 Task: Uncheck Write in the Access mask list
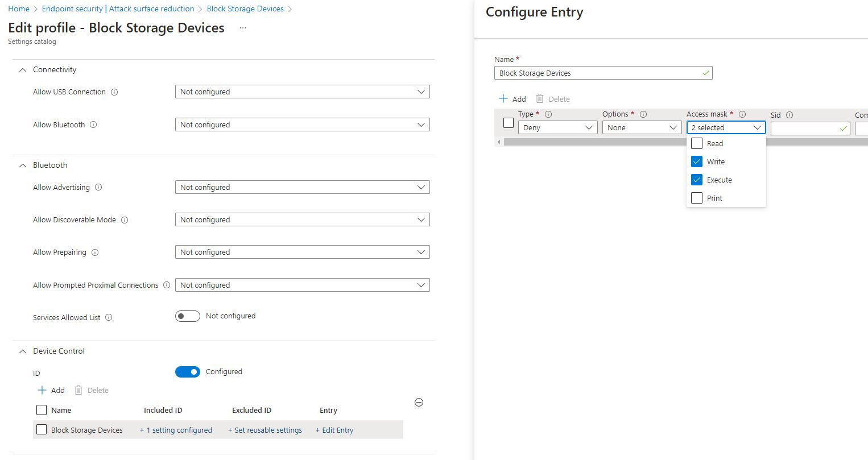click(696, 161)
